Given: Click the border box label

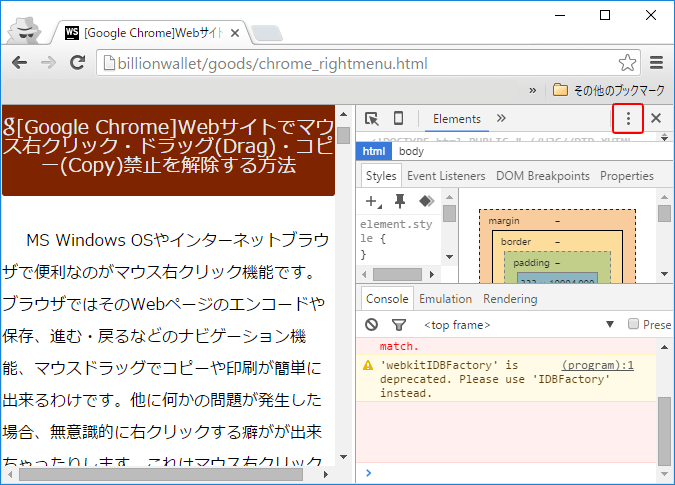Looking at the screenshot, I should [x=516, y=242].
